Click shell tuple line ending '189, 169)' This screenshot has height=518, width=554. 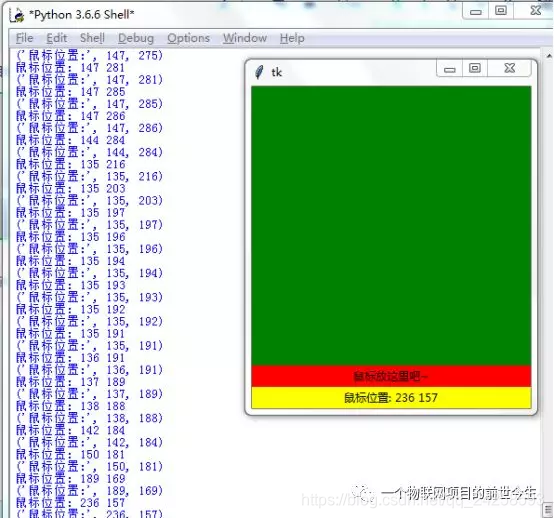(x=89, y=491)
